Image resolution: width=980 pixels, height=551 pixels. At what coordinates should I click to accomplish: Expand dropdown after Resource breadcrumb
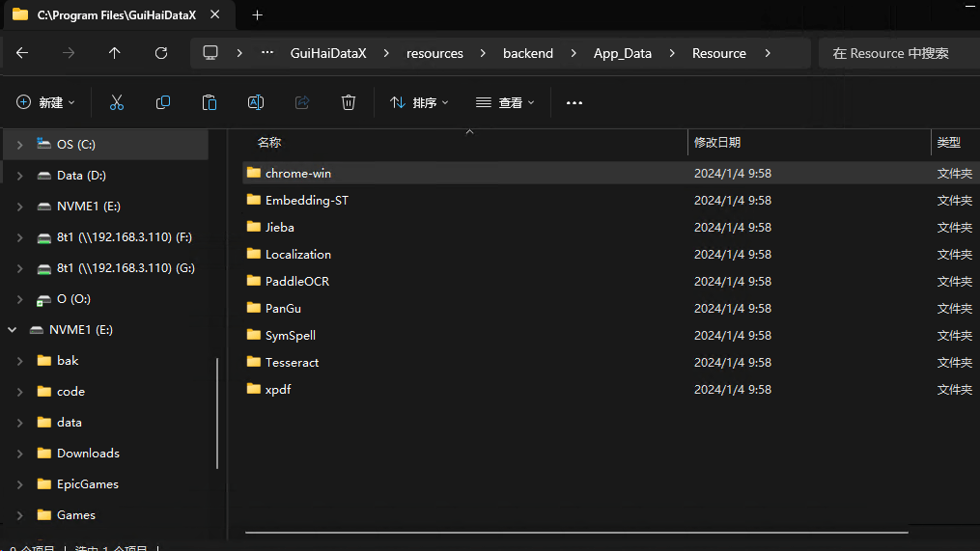click(x=768, y=53)
